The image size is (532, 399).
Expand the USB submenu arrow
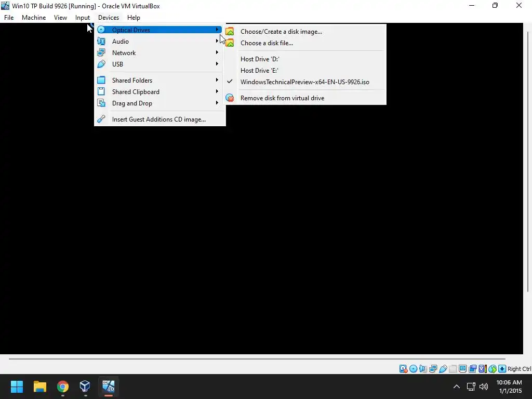pos(217,64)
